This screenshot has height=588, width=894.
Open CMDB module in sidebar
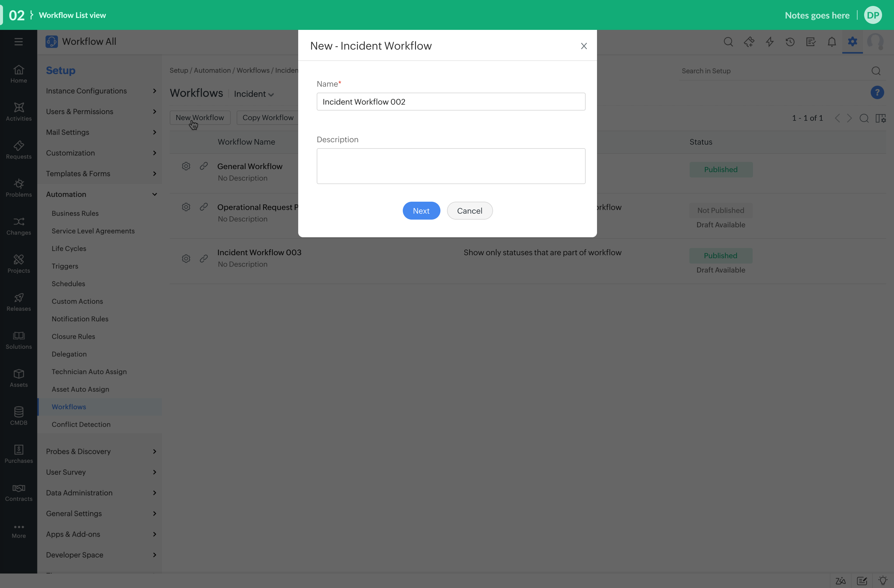(19, 416)
